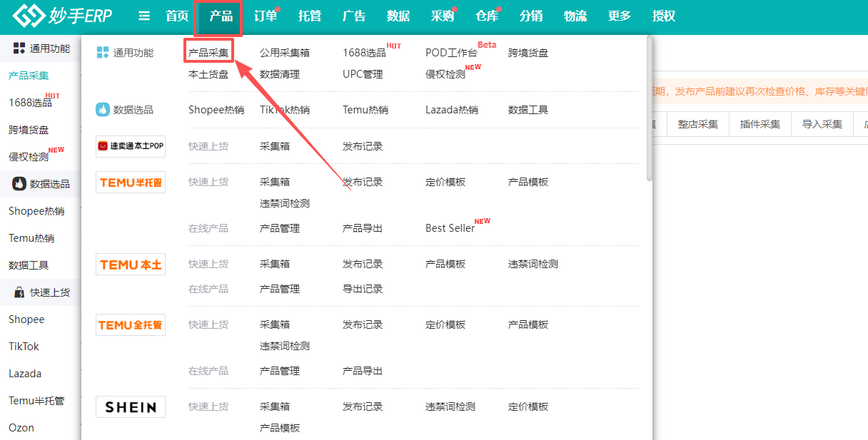Choose 数据工具 in the dropdown menu
868x440 pixels.
528,110
